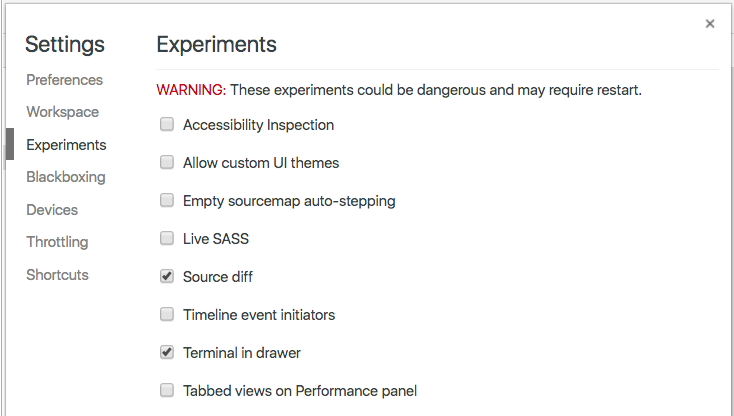
Task: Switch to the Throttling settings section
Action: [x=57, y=242]
